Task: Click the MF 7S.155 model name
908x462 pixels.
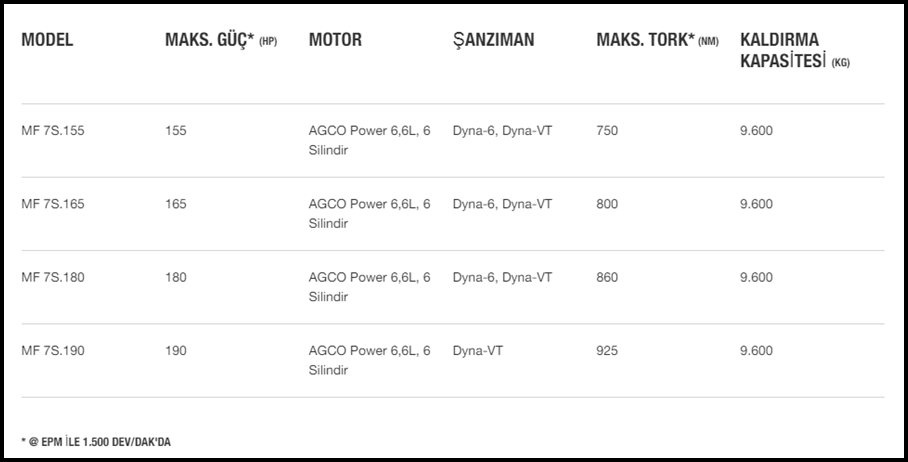Action: coord(53,131)
